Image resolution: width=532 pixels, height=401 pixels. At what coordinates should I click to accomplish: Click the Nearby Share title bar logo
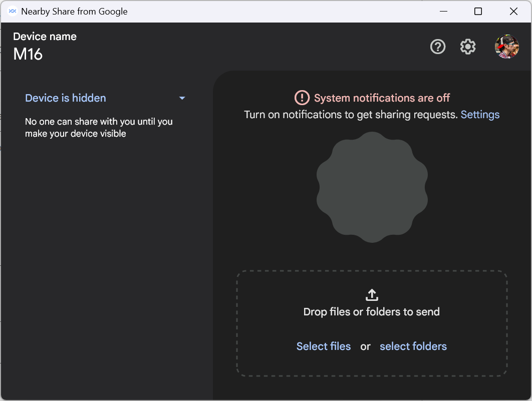click(13, 12)
